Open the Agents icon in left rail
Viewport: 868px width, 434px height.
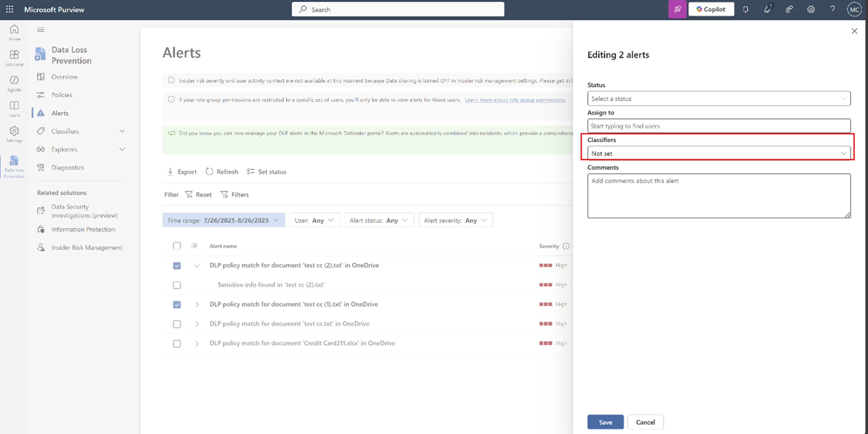click(x=14, y=83)
